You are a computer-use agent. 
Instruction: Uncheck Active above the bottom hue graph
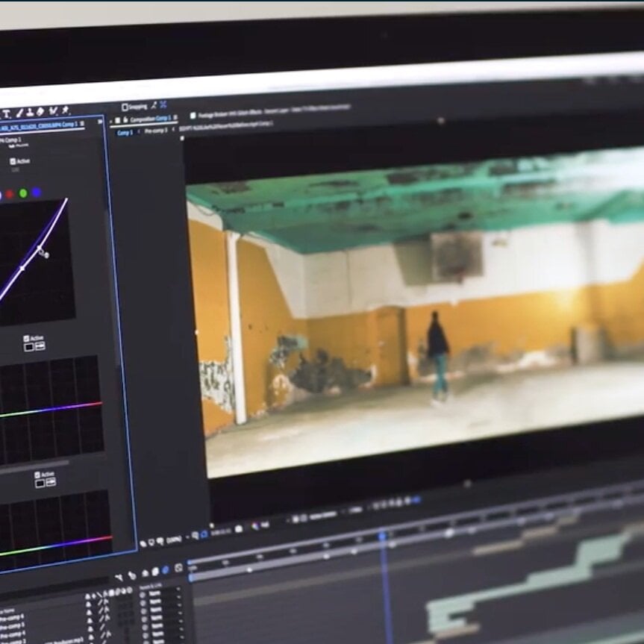click(37, 474)
